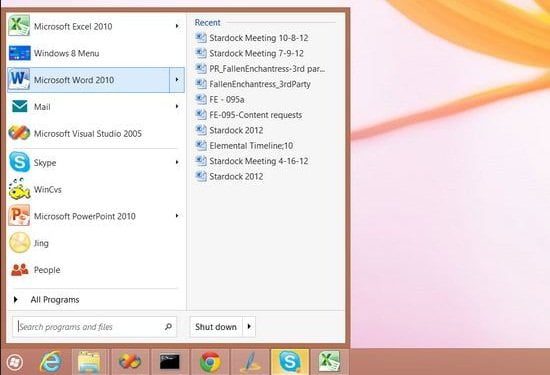Viewport: 550px width, 375px height.
Task: Click the Microsoft Visual Studio 2005 icon
Action: pyautogui.click(x=19, y=133)
